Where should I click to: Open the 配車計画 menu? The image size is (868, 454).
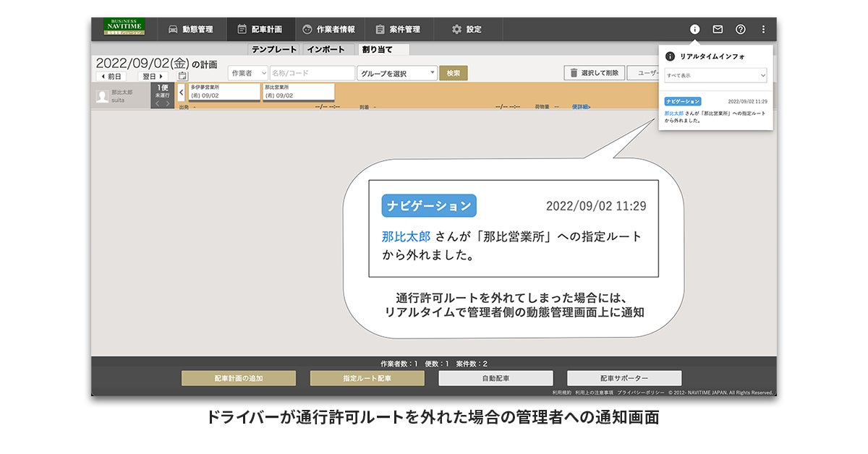coord(260,30)
